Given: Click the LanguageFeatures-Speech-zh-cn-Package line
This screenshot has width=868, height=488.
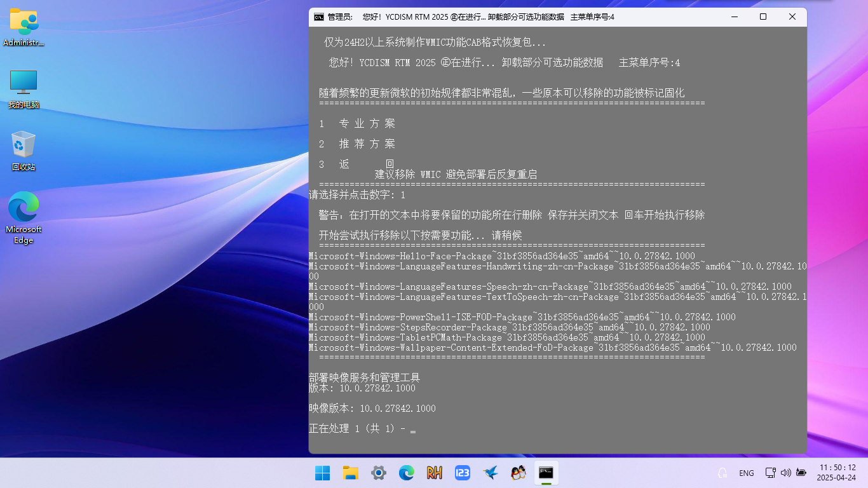Looking at the screenshot, I should coord(550,287).
